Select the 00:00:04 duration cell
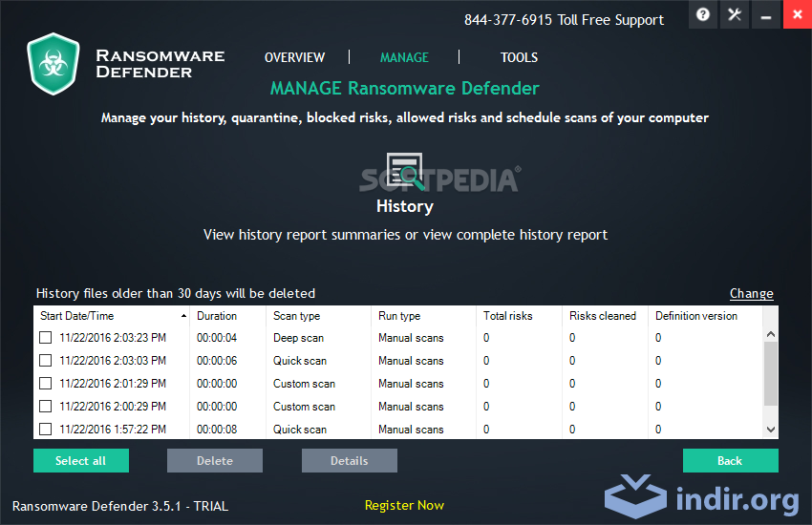Viewport: 812px width, 525px height. tap(217, 338)
